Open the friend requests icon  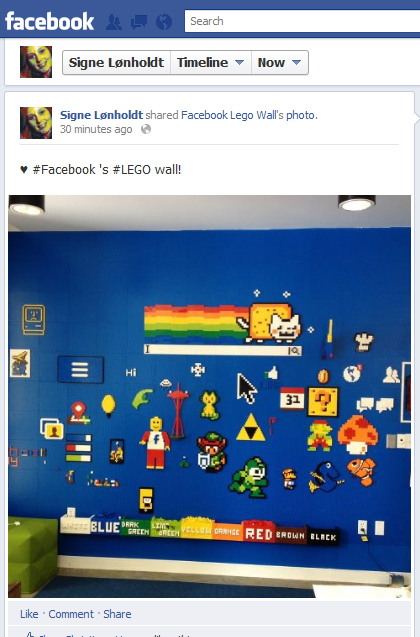pyautogui.click(x=113, y=22)
